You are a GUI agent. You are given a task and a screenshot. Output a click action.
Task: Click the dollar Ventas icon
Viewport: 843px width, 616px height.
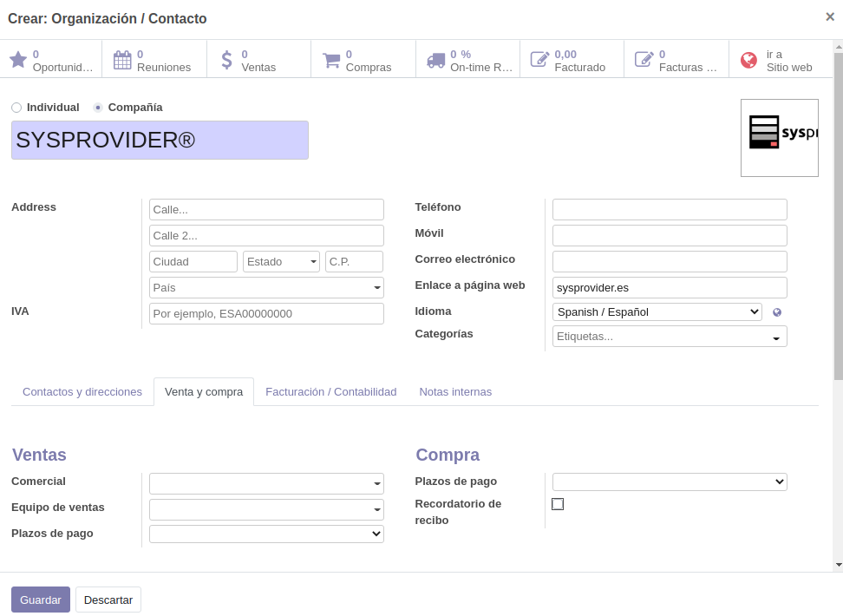227,60
